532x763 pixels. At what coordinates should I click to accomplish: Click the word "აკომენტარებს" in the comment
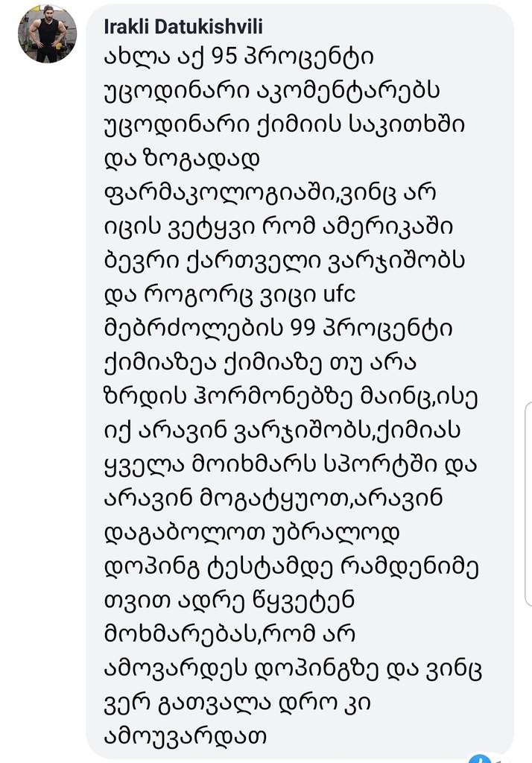[349, 90]
